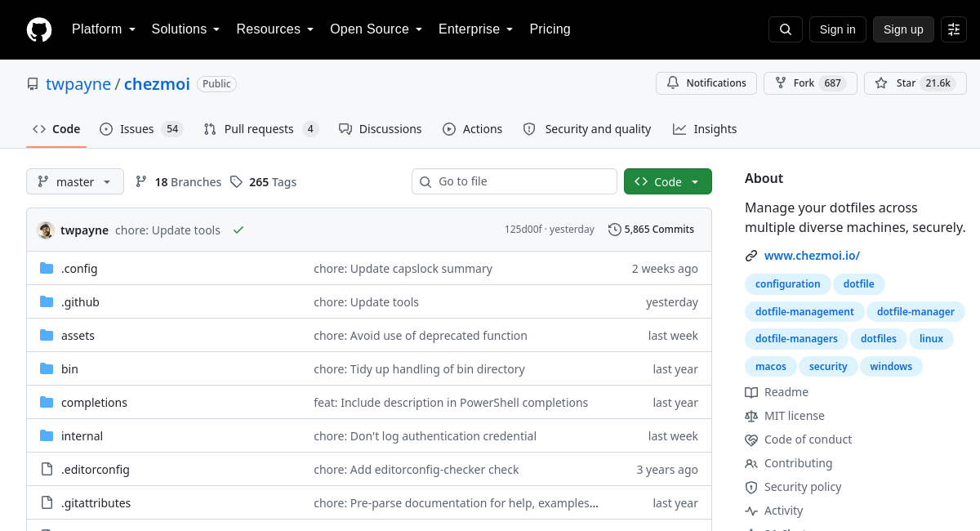This screenshot has height=531, width=980.
Task: Open commit hash 125d00f
Action: 523,230
